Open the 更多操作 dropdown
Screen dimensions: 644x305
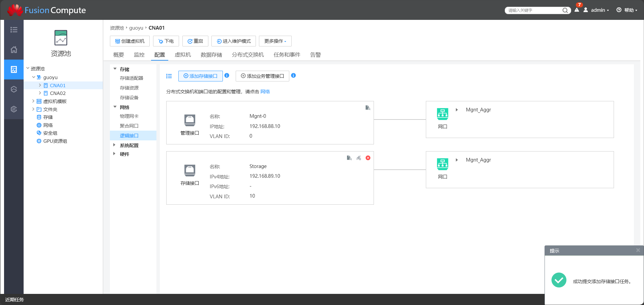(x=275, y=41)
